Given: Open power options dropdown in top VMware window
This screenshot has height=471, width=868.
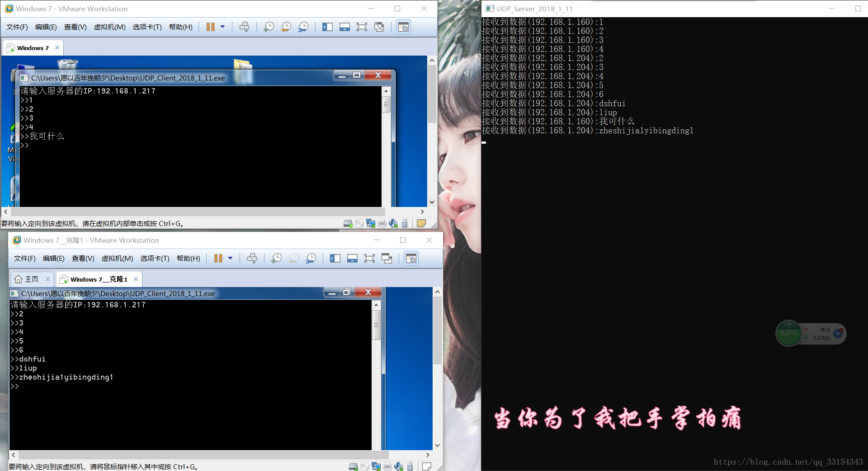Looking at the screenshot, I should coord(222,27).
